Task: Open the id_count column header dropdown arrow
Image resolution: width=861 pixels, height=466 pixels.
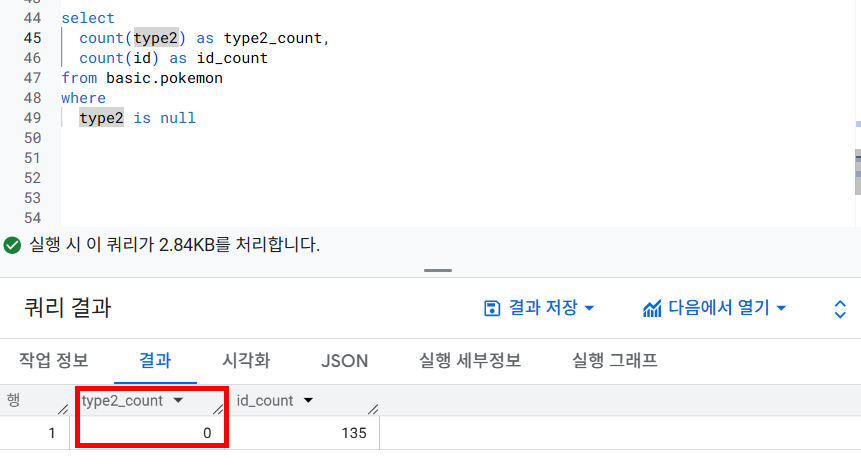Action: coord(308,401)
